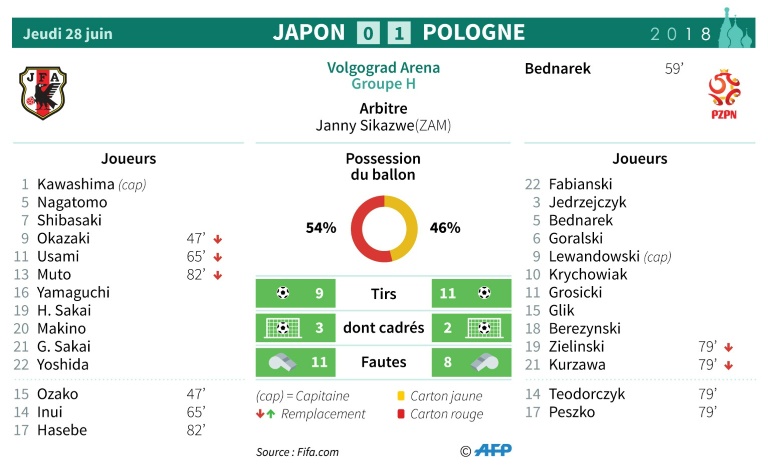This screenshot has height=469, width=768.
Task: Click the Volgograd Arena venue name
Action: pos(383,68)
